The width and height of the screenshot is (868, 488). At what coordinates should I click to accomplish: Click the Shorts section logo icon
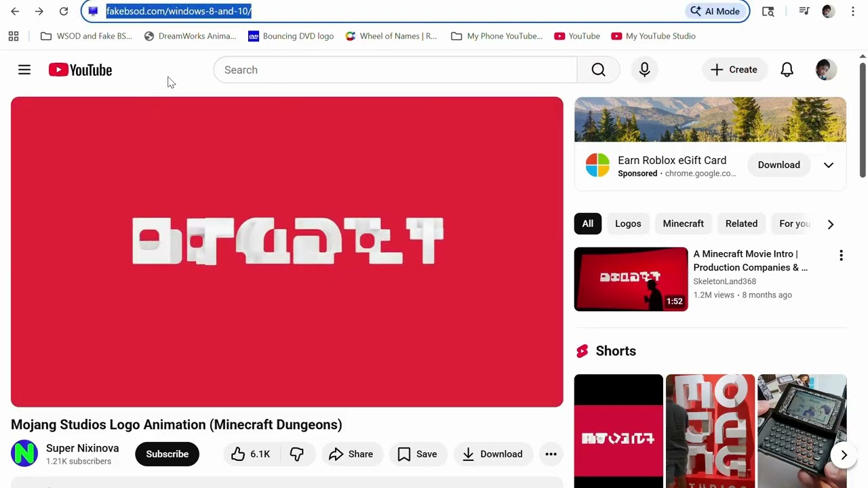[x=582, y=351]
